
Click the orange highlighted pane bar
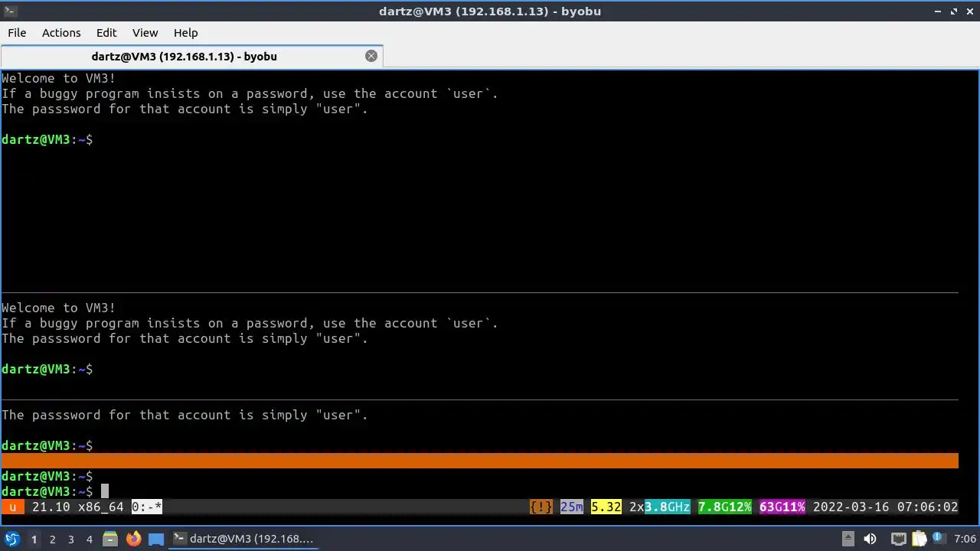[x=480, y=461]
